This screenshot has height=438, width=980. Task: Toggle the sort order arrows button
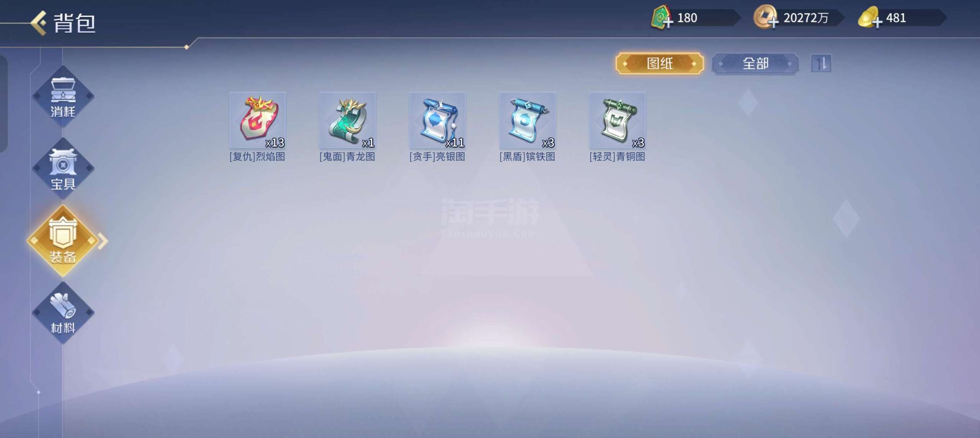821,64
